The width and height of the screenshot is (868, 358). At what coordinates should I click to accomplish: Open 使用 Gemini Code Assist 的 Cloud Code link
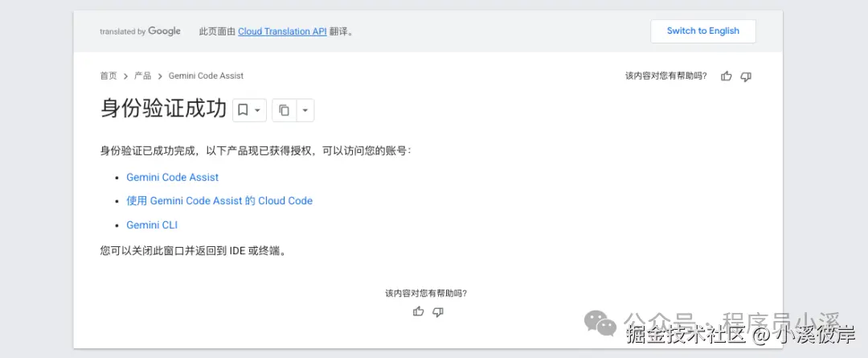click(x=219, y=200)
